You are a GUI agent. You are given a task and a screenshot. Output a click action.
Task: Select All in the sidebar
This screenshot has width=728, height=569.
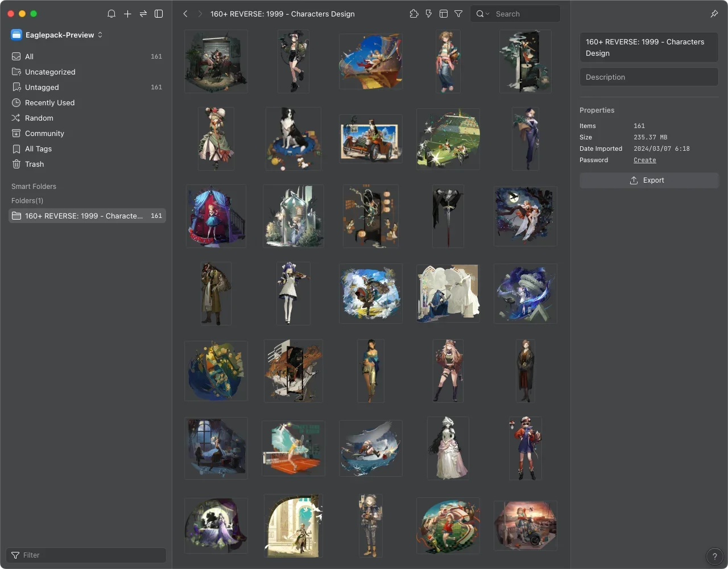87,56
